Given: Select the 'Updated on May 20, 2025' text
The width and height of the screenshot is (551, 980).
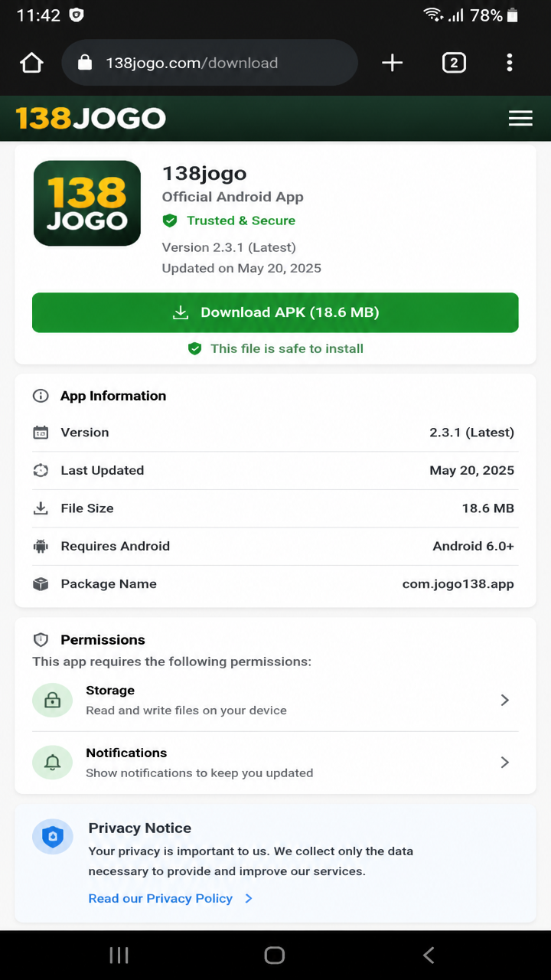Looking at the screenshot, I should pyautogui.click(x=242, y=268).
